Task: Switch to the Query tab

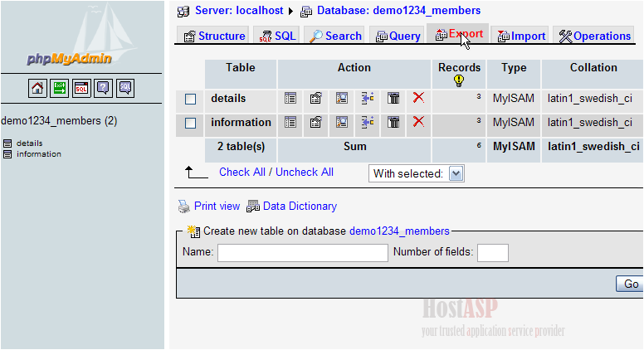Action: 397,36
